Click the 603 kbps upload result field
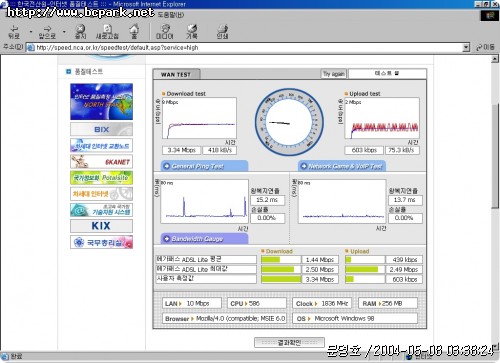 pyautogui.click(x=364, y=150)
